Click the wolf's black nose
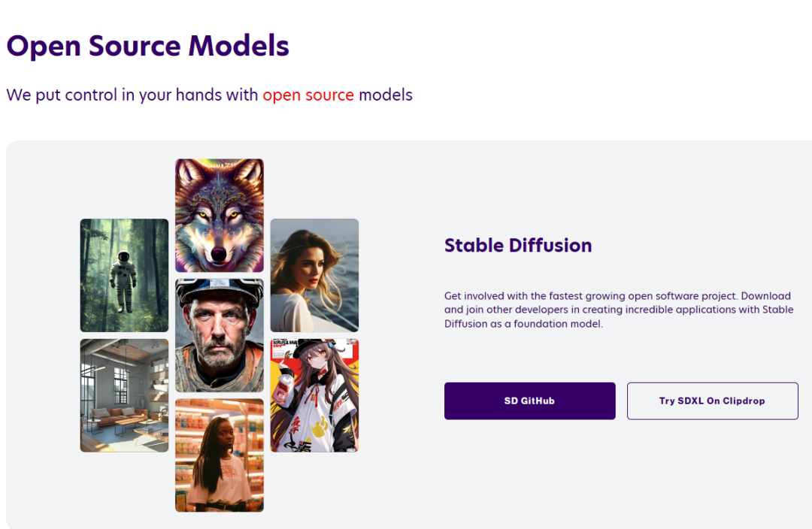The width and height of the screenshot is (812, 529). (219, 254)
